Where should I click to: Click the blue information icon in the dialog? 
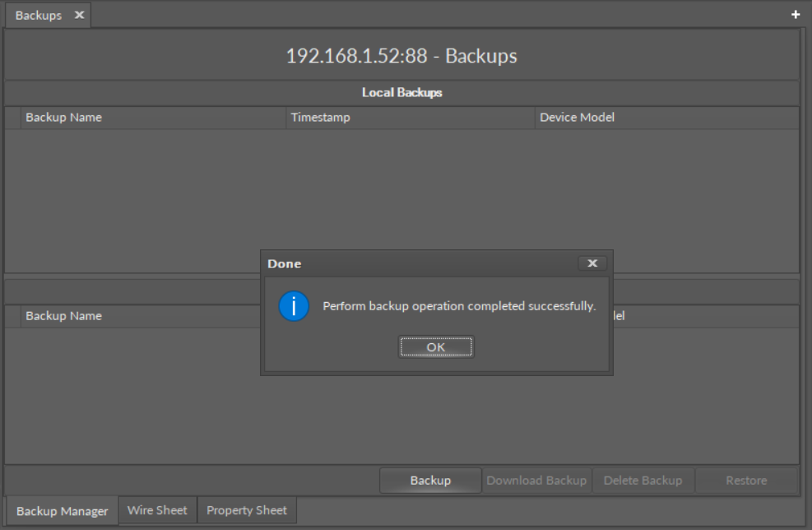click(x=294, y=306)
